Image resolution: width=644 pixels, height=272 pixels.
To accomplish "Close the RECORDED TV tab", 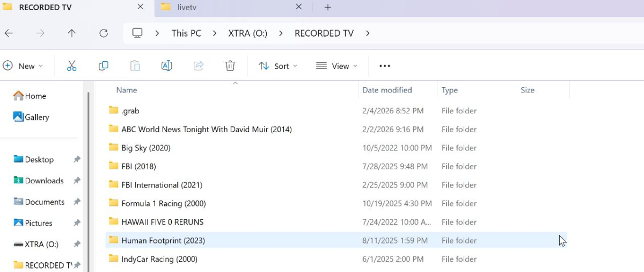I will coord(141,7).
